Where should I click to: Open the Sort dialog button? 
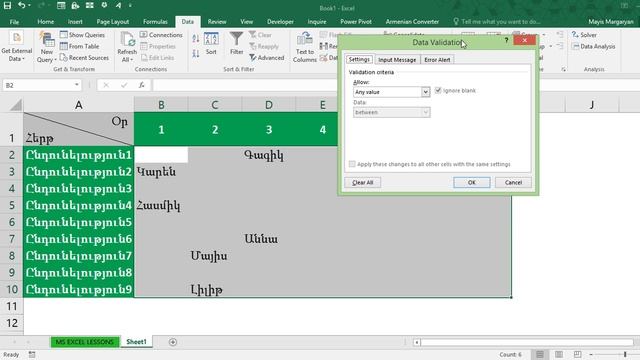(211, 43)
